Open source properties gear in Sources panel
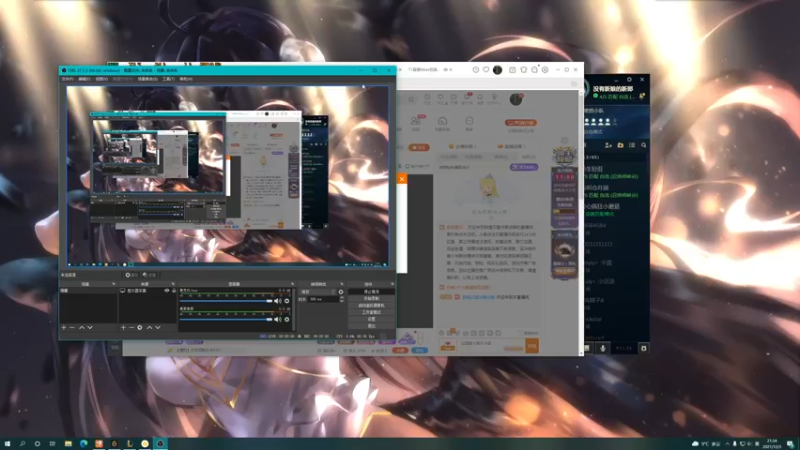This screenshot has width=800, height=450. click(140, 328)
